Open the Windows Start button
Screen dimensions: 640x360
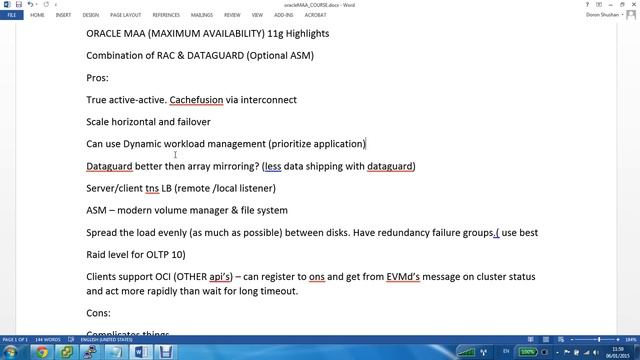11,352
